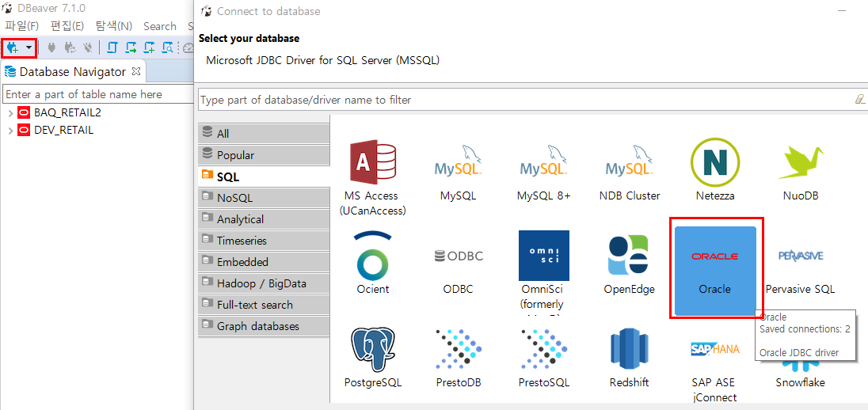Choose the NDB Cluster driver tile

(x=630, y=172)
